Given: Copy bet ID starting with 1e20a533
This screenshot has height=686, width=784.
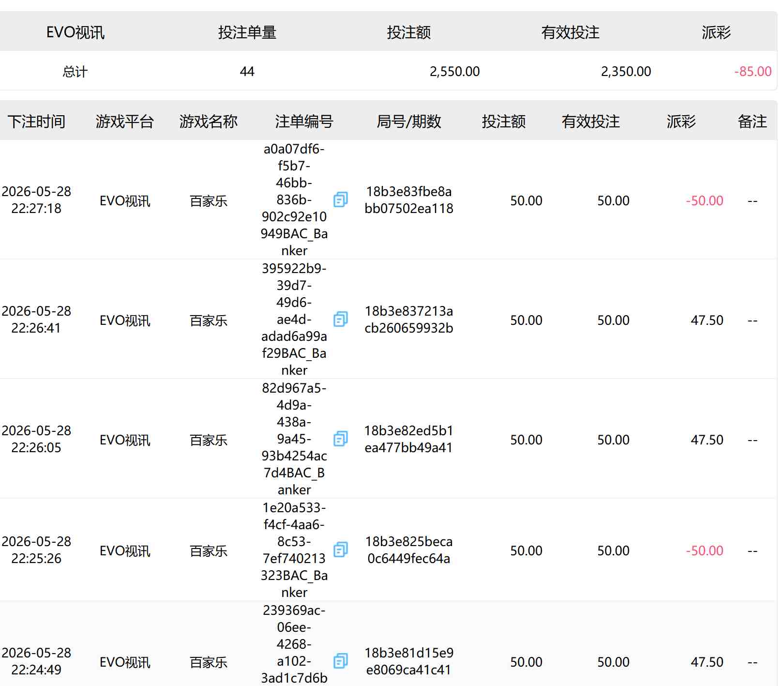Looking at the screenshot, I should [341, 549].
